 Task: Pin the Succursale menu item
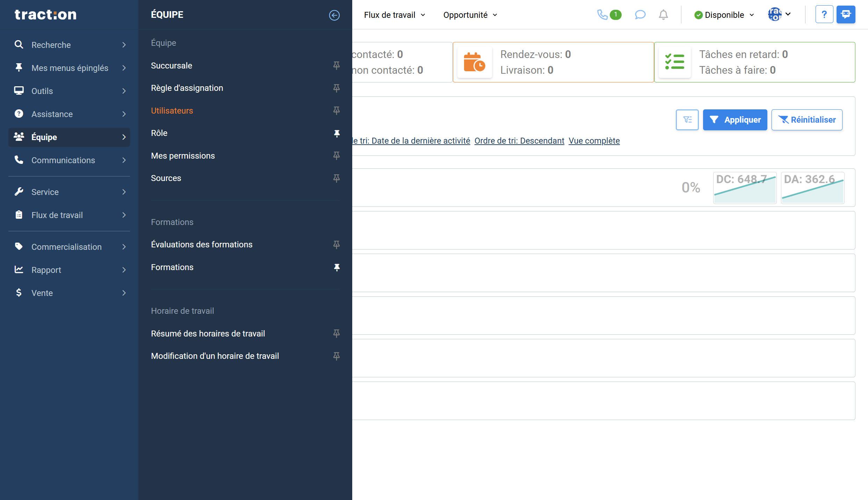tap(337, 66)
